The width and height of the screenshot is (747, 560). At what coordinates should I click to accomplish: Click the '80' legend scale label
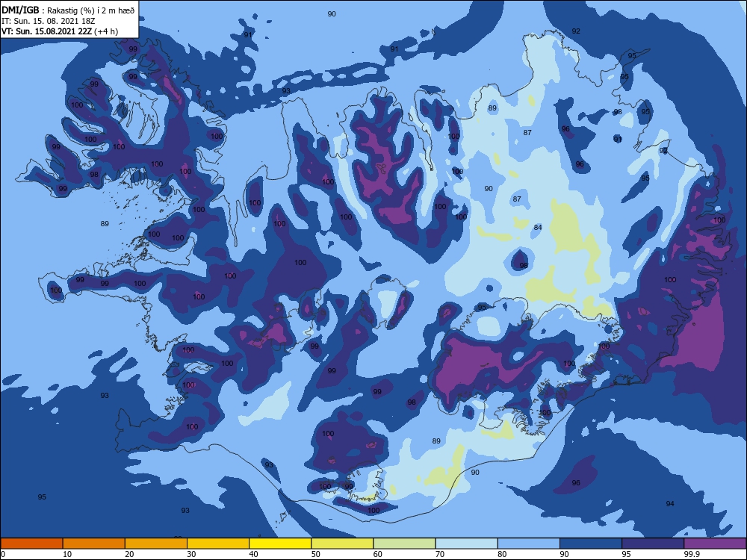(503, 554)
